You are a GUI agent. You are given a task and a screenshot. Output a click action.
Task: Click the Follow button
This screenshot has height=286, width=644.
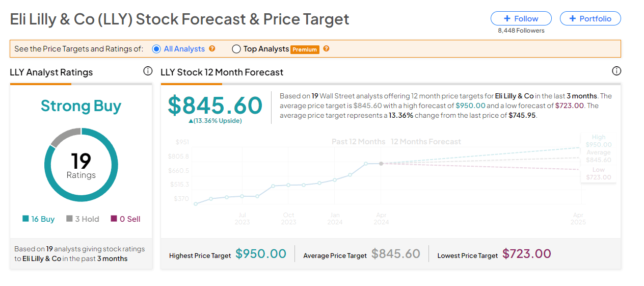[x=521, y=18]
